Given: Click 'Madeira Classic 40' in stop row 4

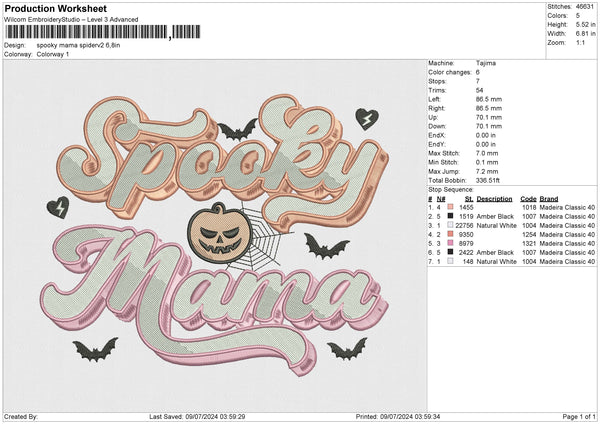Looking at the screenshot, I should click(567, 235).
